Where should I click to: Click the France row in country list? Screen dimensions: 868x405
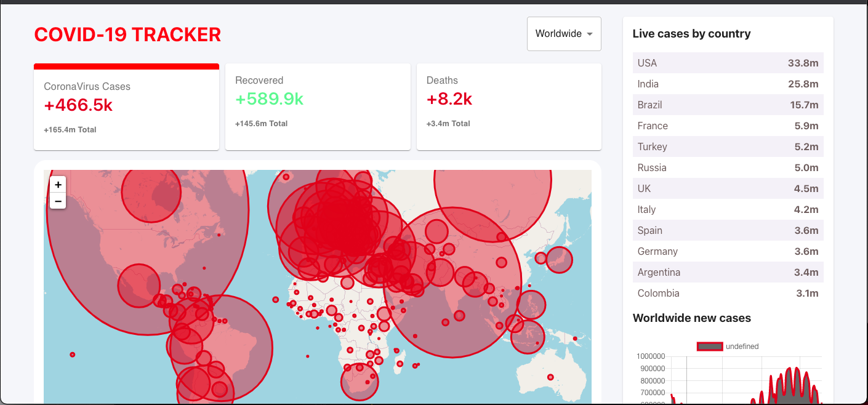point(728,126)
